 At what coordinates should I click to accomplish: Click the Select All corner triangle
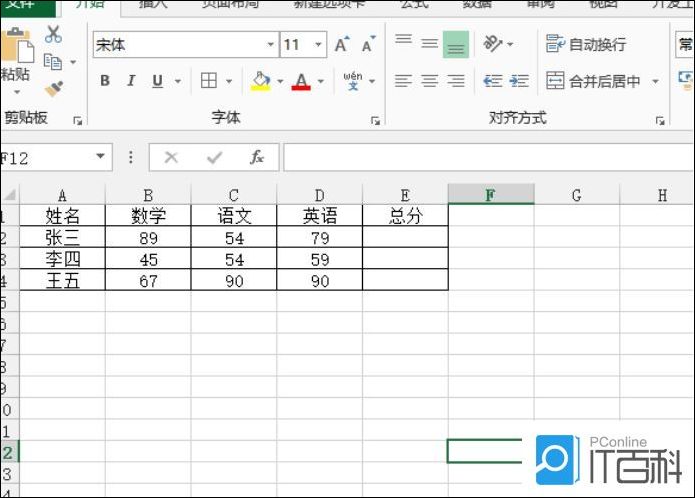[x=10, y=195]
